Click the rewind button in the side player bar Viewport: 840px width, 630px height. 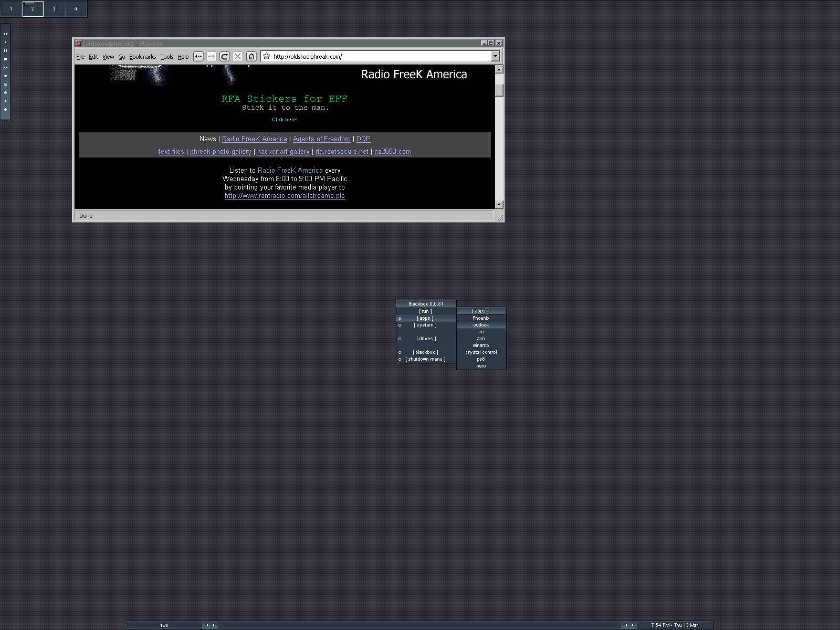click(6, 34)
